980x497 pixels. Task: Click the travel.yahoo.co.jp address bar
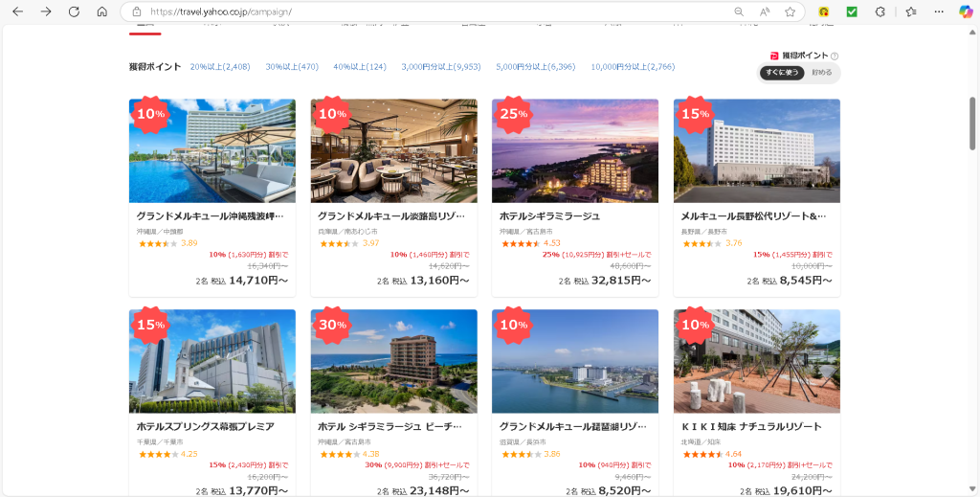tap(431, 11)
